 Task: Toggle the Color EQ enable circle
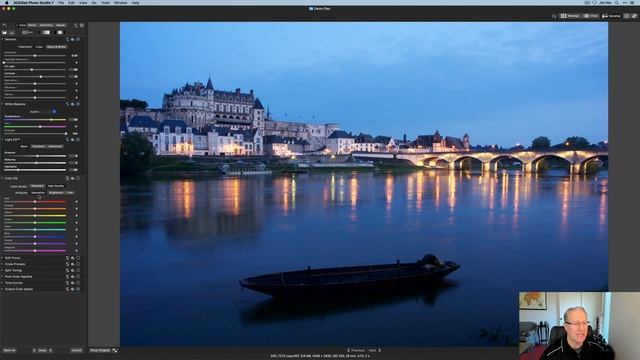pos(78,178)
